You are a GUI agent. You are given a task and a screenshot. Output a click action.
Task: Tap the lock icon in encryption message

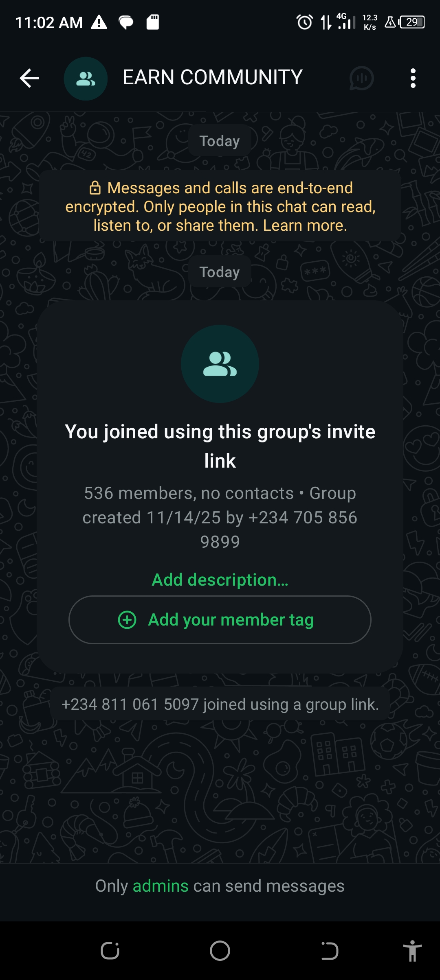95,188
